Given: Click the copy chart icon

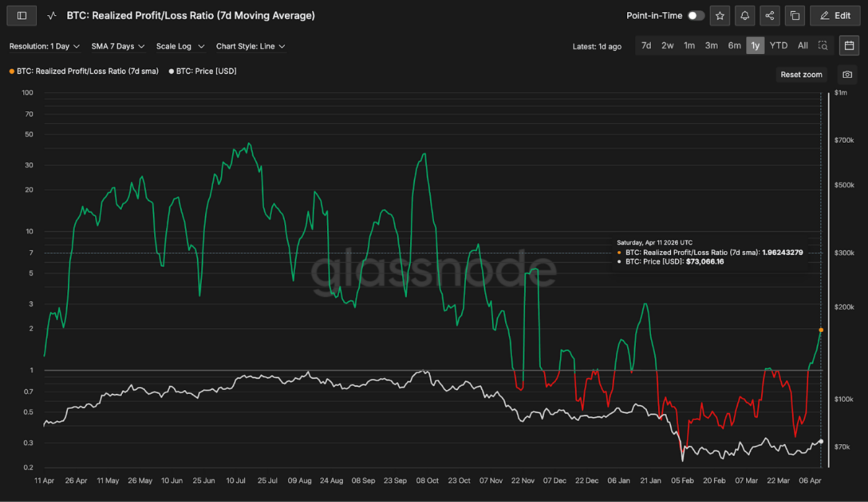Looking at the screenshot, I should [795, 15].
